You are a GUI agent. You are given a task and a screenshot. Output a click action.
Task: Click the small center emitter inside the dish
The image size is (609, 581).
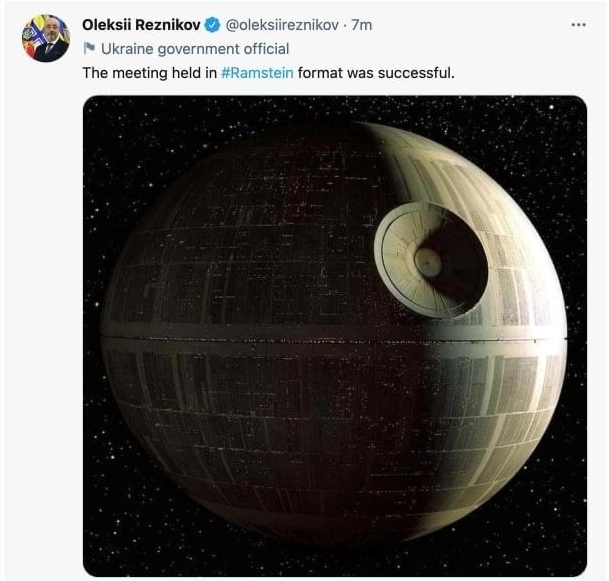click(x=428, y=263)
